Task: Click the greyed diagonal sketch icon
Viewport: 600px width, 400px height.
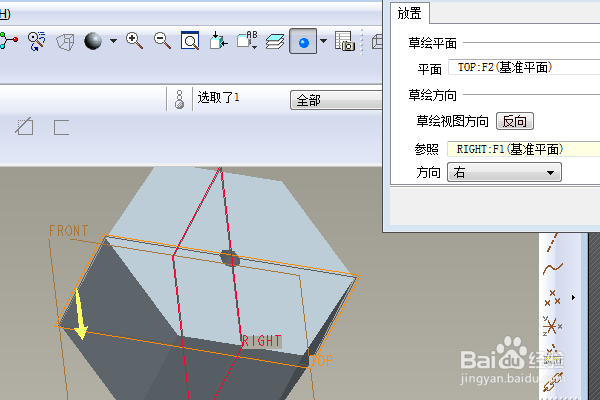Action: (x=24, y=126)
